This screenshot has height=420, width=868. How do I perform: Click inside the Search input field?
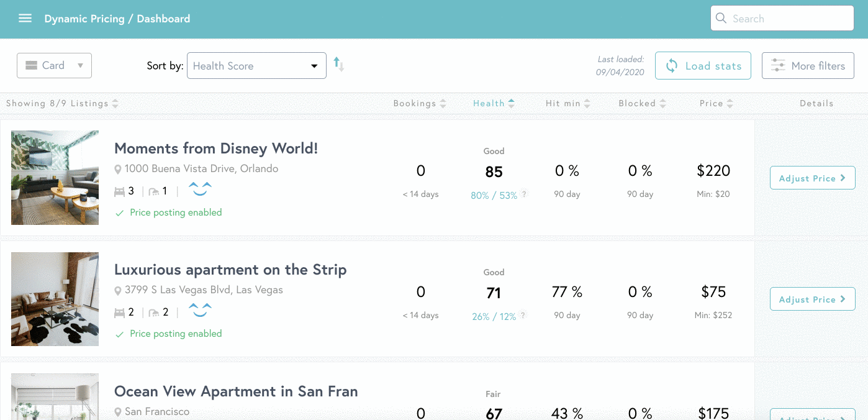coord(782,19)
